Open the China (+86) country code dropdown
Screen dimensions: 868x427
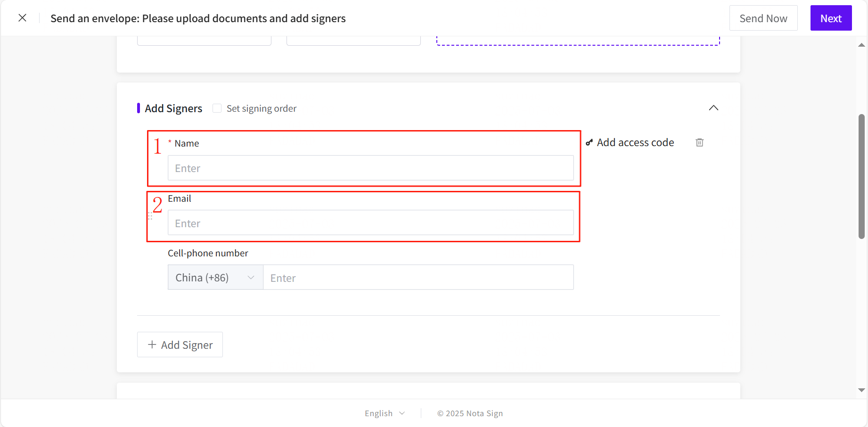(215, 278)
